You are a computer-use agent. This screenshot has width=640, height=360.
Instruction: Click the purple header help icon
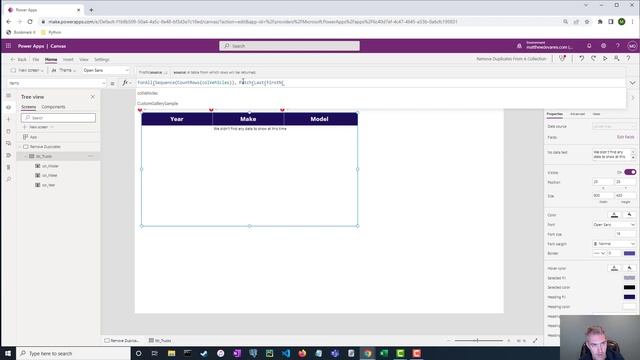[x=618, y=46]
